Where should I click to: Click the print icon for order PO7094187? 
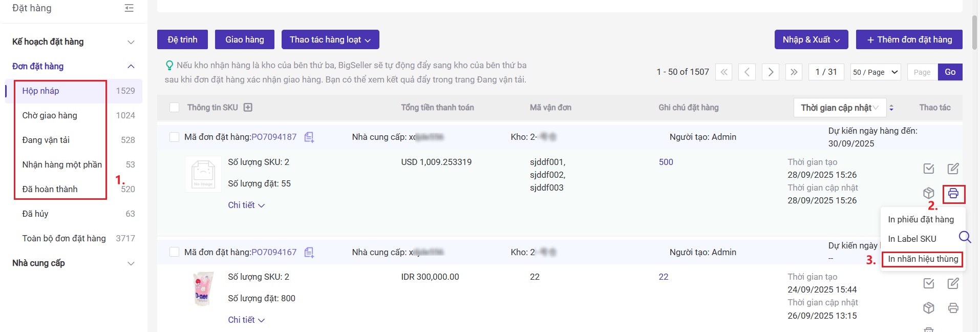[x=953, y=194]
